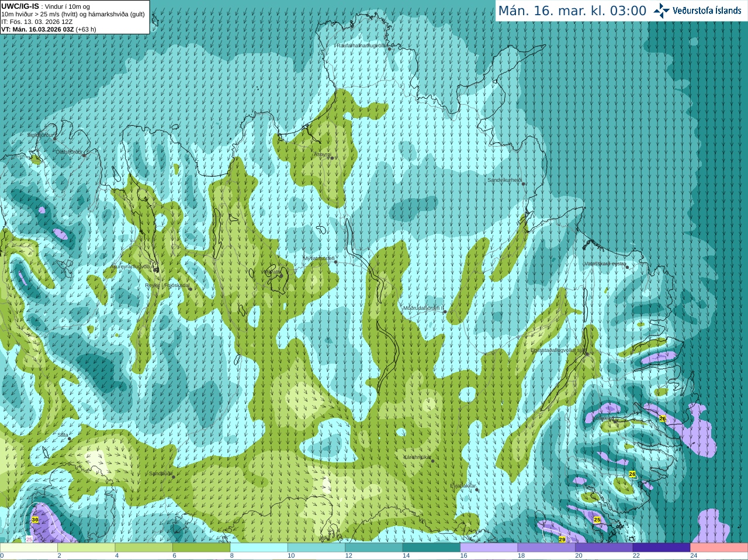Click the white 25 gust contour label
The width and height of the screenshot is (748, 560).
(29, 540)
